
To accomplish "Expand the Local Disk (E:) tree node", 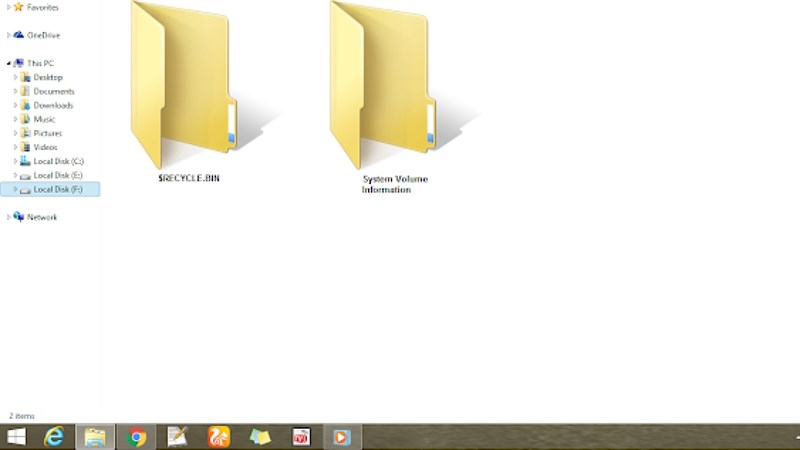I will pos(15,175).
